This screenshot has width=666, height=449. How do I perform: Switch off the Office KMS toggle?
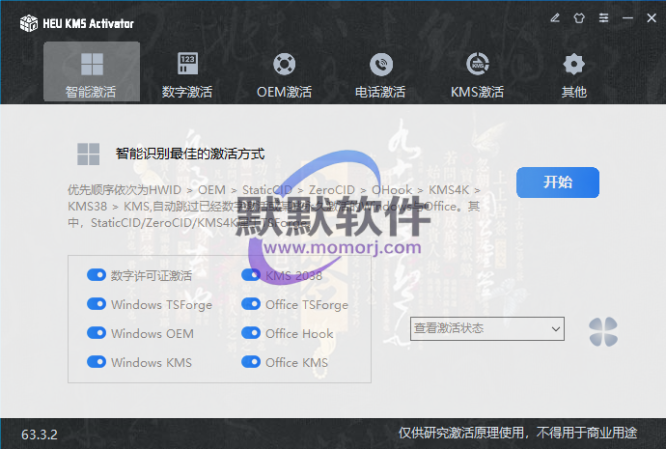(x=251, y=362)
